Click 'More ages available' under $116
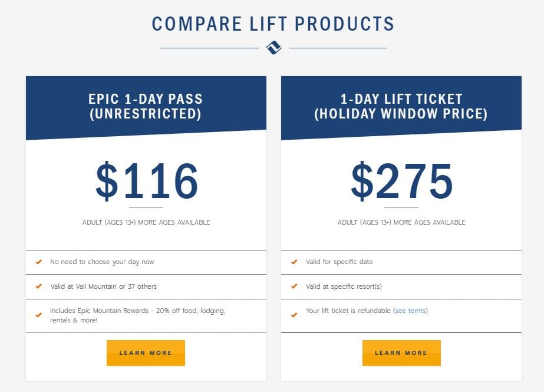544x392 pixels. (x=174, y=222)
